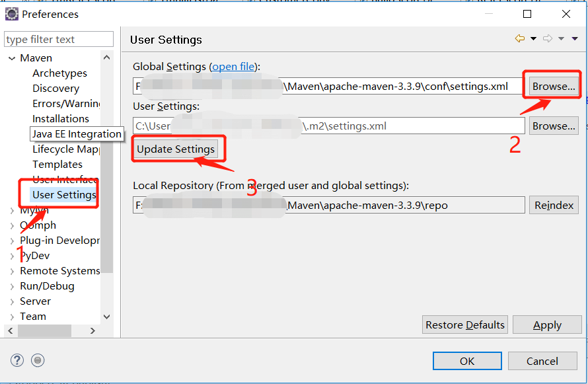Close the Preferences dialog window

[566, 15]
